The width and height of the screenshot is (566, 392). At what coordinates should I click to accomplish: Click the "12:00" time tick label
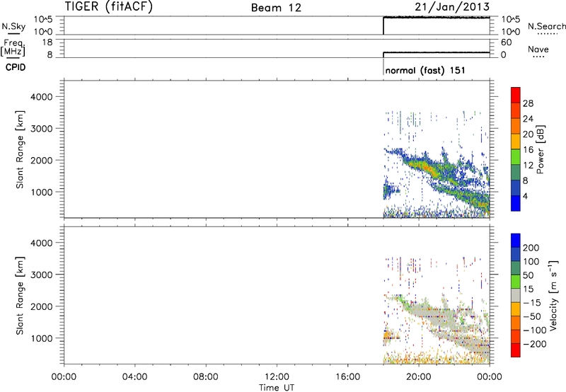point(277,377)
